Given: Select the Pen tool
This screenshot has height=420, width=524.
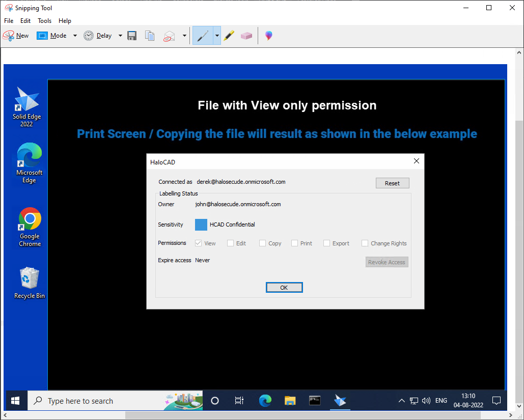Looking at the screenshot, I should 203,36.
